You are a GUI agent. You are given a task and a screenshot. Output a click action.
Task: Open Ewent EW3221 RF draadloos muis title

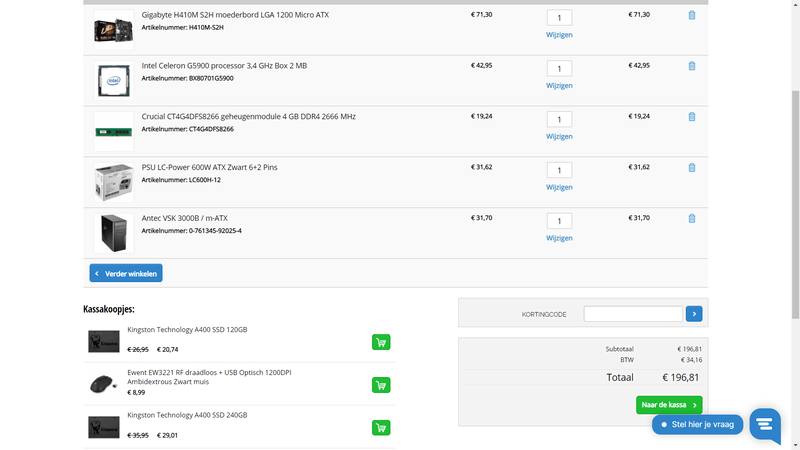[x=209, y=377]
